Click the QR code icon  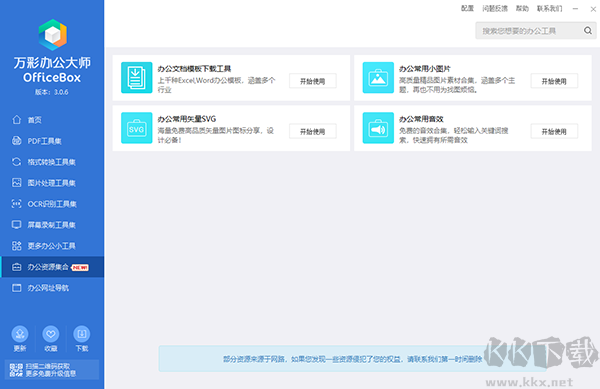point(16,370)
